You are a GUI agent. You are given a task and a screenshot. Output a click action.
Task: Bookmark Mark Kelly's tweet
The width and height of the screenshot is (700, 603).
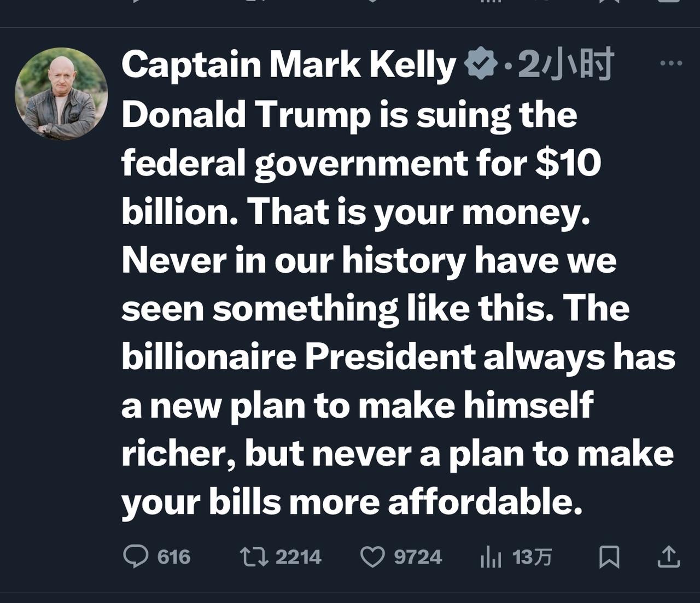click(x=609, y=557)
